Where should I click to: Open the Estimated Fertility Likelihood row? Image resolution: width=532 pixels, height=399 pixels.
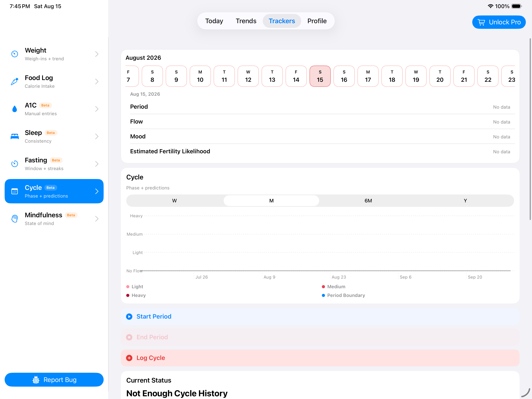322,152
